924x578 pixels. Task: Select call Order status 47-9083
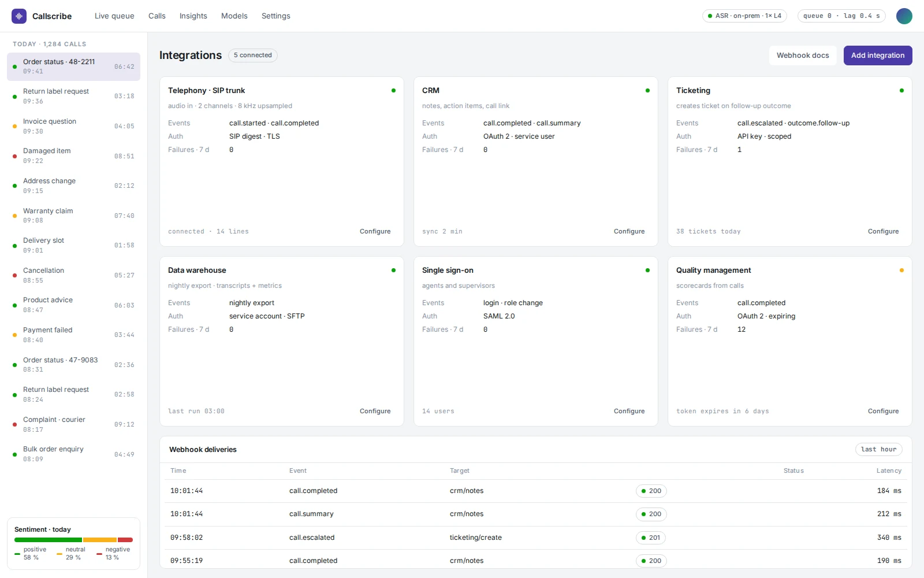(x=73, y=365)
